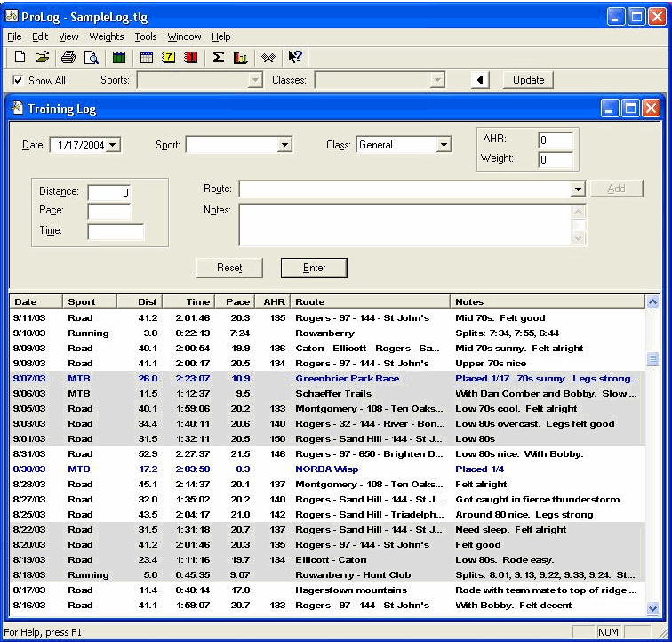Click note 'Got caught in fierce thunderstorm'

tap(538, 500)
